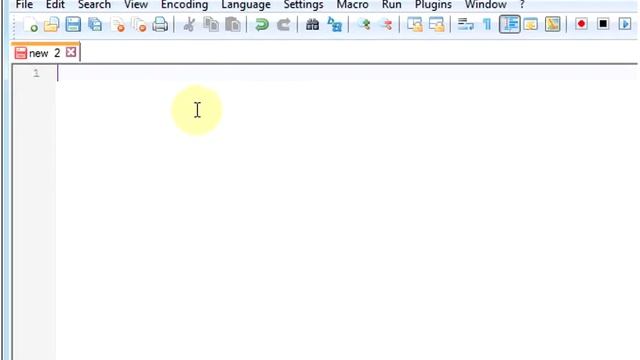640x360 pixels.
Task: Open the Replace dialog toolbar icon
Action: (x=334, y=24)
